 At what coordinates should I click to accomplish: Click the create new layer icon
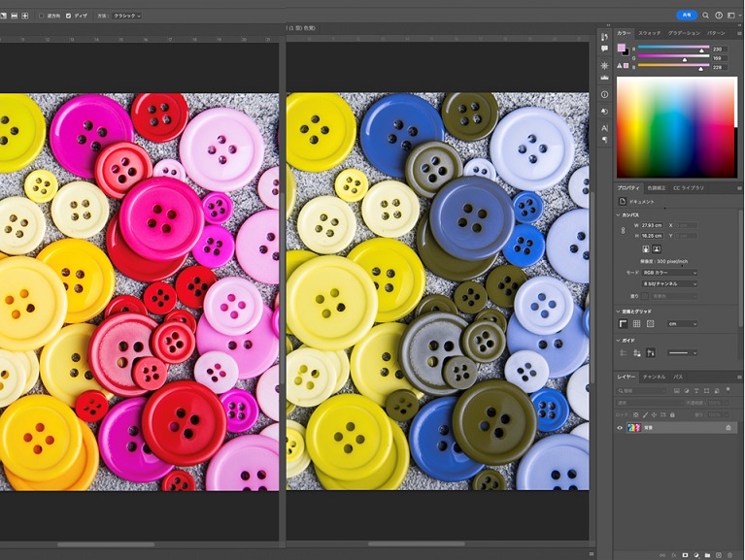coord(719,555)
